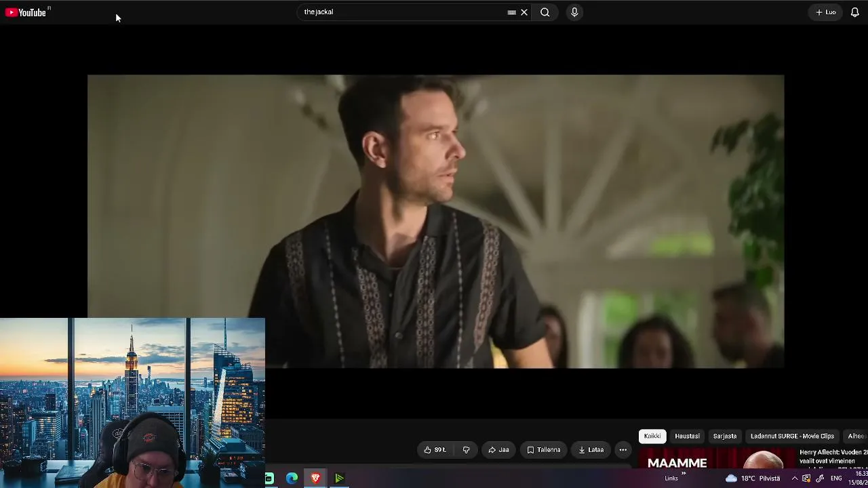Submit search with the magnifying glass
868x488 pixels.
tap(545, 12)
